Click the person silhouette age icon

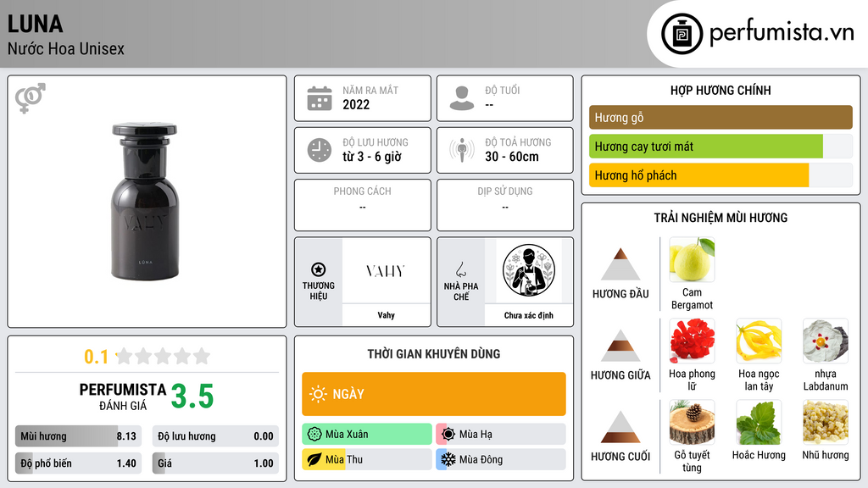point(462,98)
